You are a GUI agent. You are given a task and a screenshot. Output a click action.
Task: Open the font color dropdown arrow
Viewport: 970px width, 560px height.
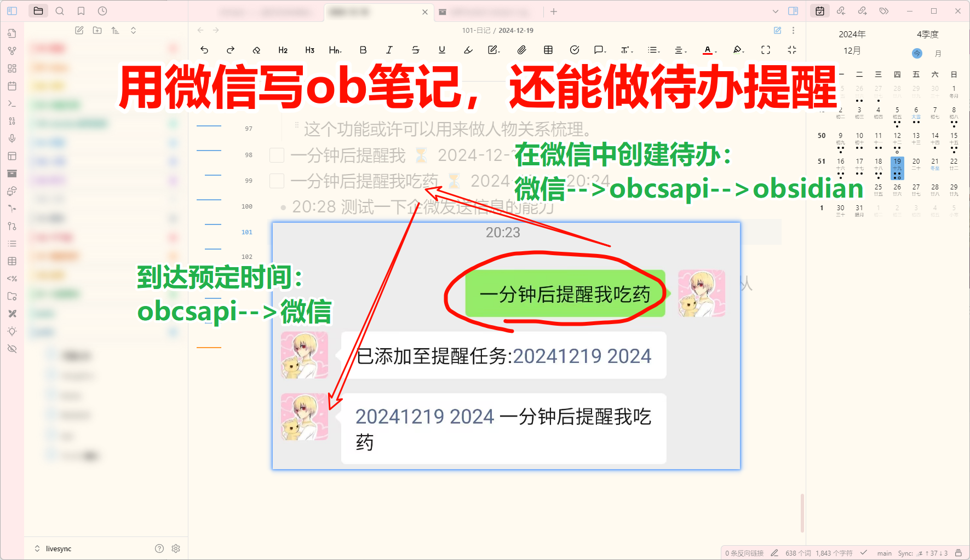716,52
